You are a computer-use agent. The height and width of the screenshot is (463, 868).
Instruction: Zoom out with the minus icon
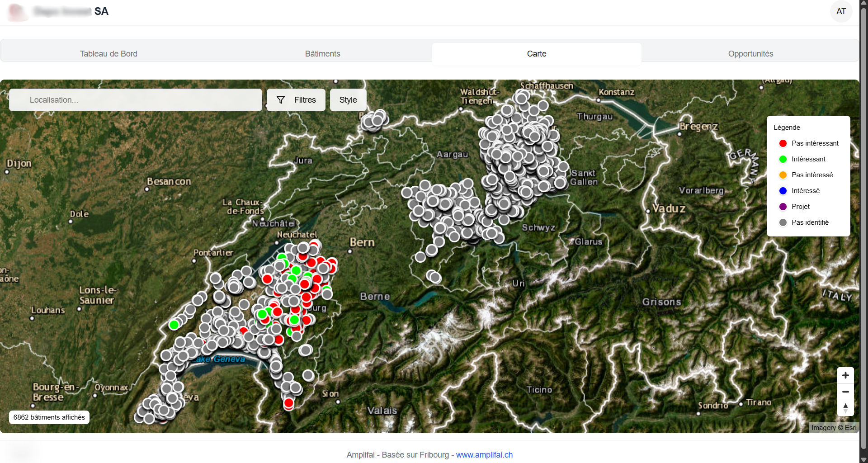tap(845, 392)
